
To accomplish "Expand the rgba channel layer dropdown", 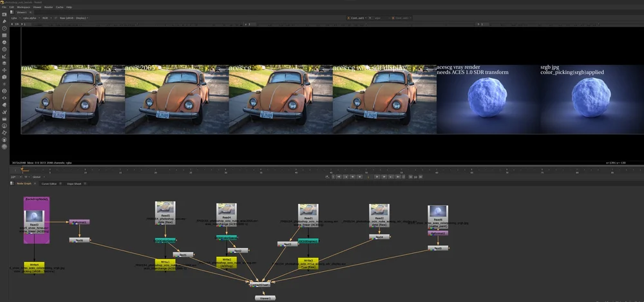I will (x=14, y=18).
